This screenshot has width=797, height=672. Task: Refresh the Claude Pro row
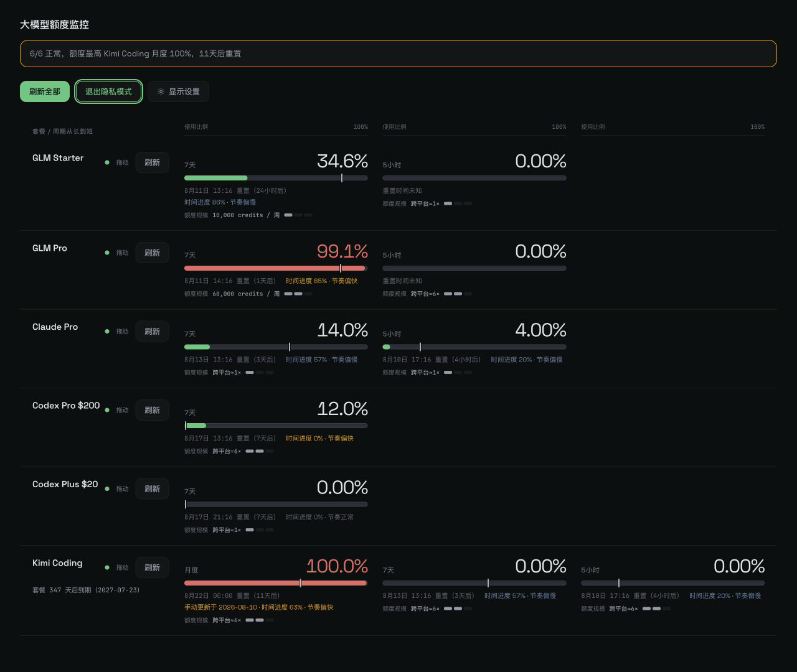pyautogui.click(x=152, y=332)
